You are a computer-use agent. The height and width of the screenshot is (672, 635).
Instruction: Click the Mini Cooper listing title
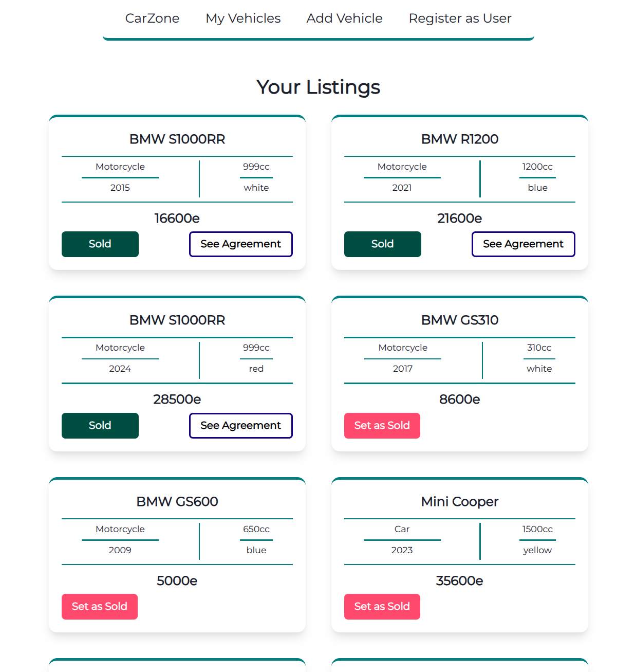(x=459, y=502)
